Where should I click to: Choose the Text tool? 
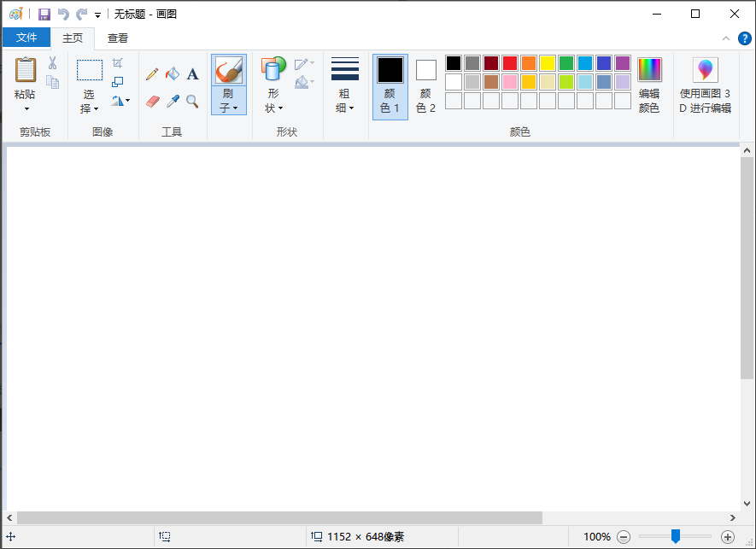tap(192, 73)
